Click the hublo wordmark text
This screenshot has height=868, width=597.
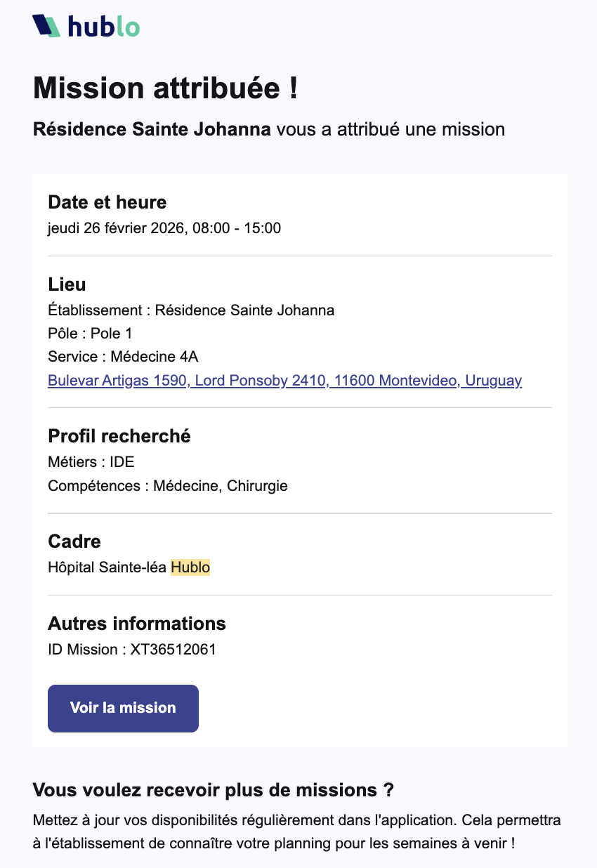(x=104, y=26)
